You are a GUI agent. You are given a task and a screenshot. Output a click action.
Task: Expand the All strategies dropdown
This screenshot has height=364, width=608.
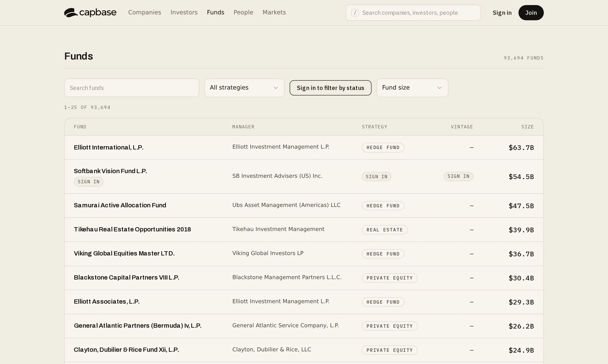(x=244, y=88)
